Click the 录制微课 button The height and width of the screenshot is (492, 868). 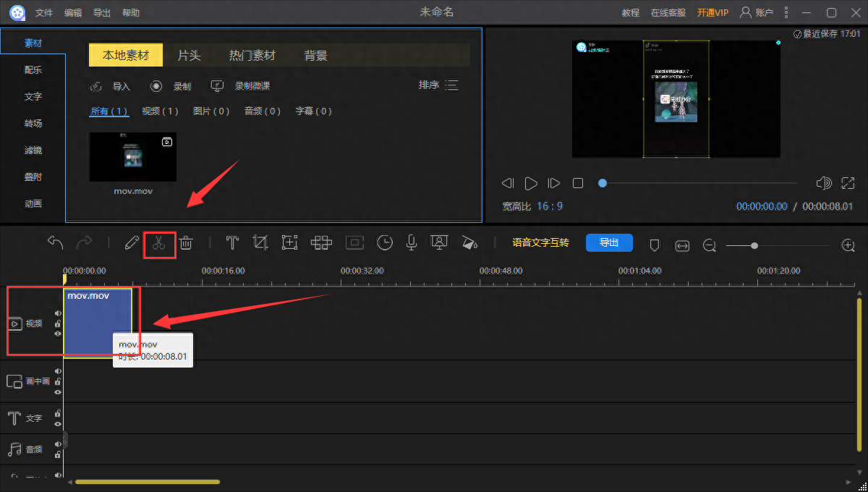pyautogui.click(x=240, y=86)
